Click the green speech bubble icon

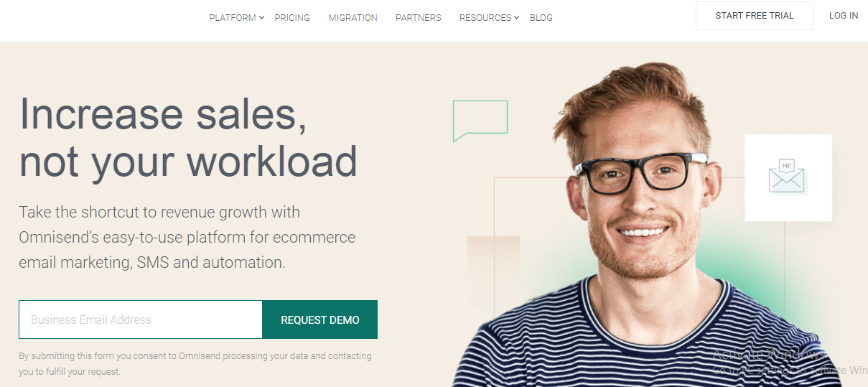pos(480,121)
